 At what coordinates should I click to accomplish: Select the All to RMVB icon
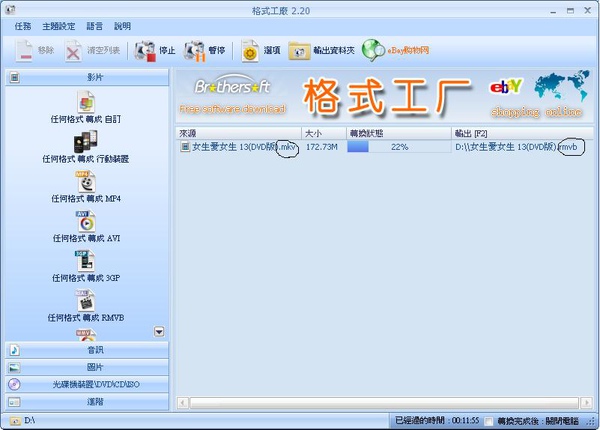[86, 300]
